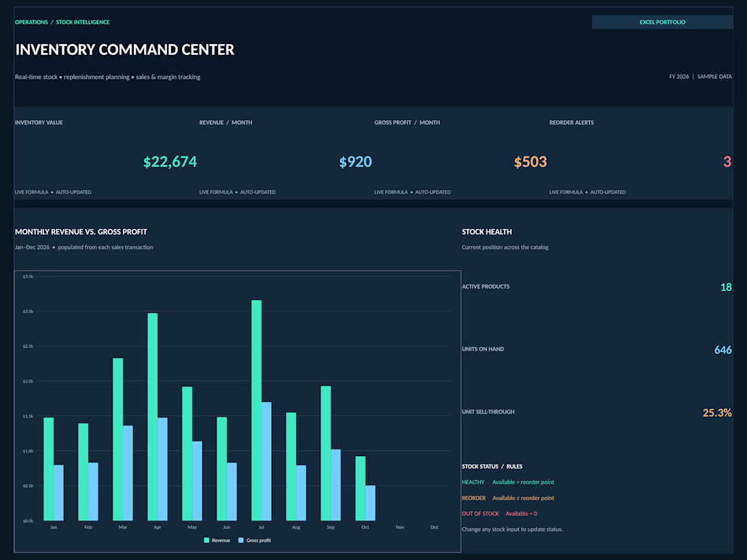Select the January gross profit bar
The width and height of the screenshot is (747, 560).
pyautogui.click(x=58, y=493)
